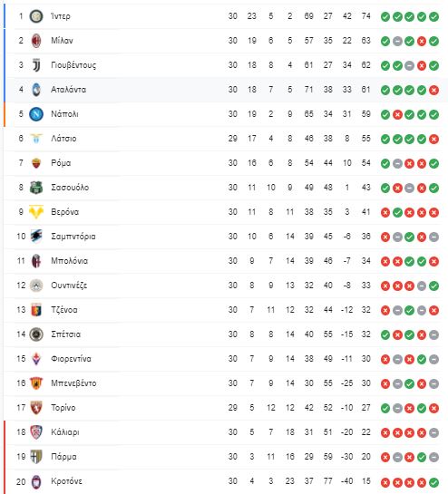Open the Φιορεντίνα team link

click(x=71, y=359)
